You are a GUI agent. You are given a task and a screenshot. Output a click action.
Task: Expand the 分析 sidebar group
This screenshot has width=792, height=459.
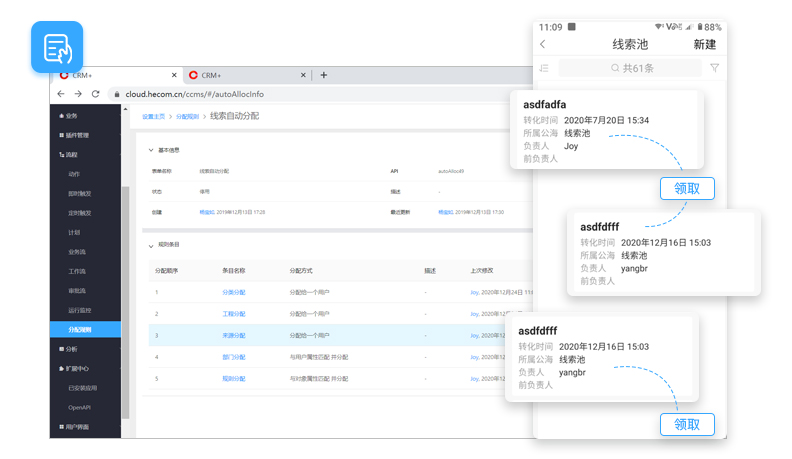[x=71, y=349]
